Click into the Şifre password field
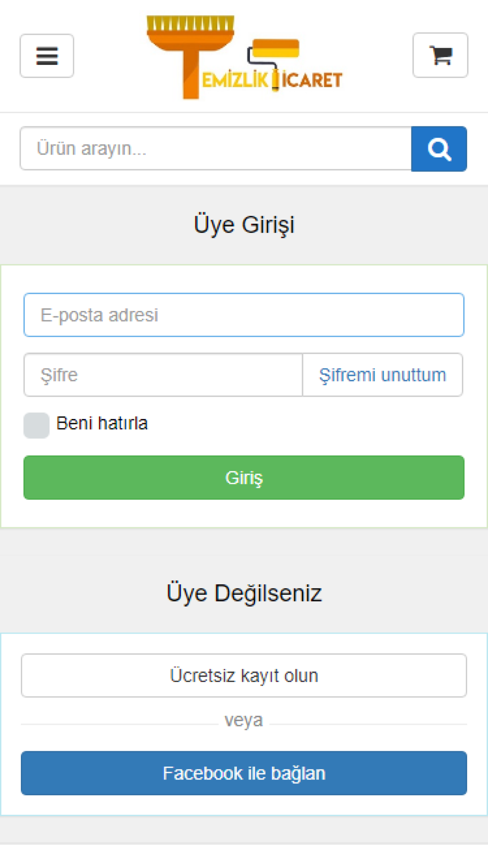The width and height of the screenshot is (488, 868). click(163, 375)
